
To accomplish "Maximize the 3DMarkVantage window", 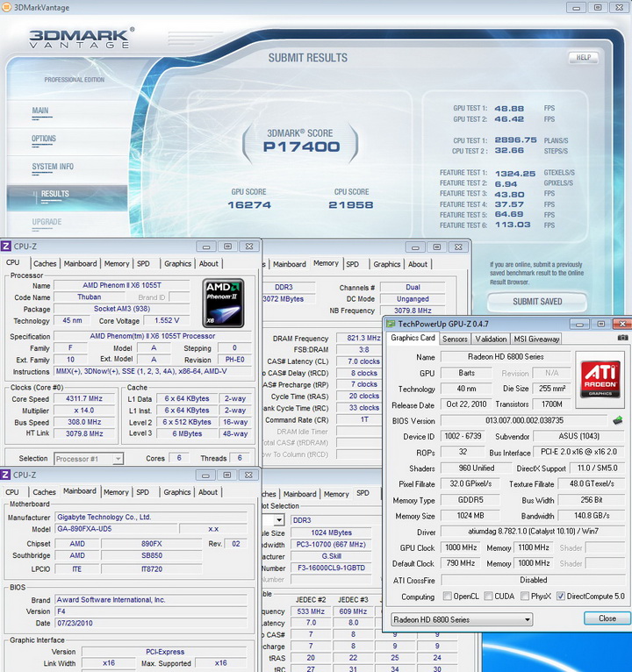I will pos(598,7).
